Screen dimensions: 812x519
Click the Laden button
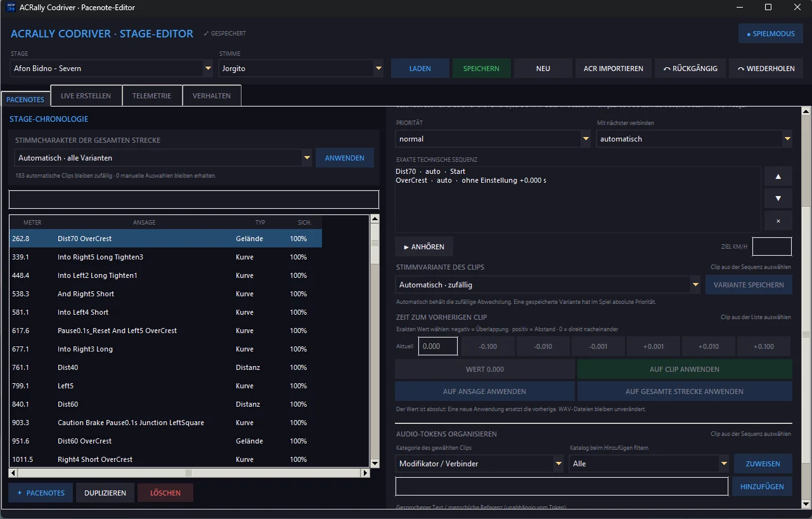pos(420,69)
